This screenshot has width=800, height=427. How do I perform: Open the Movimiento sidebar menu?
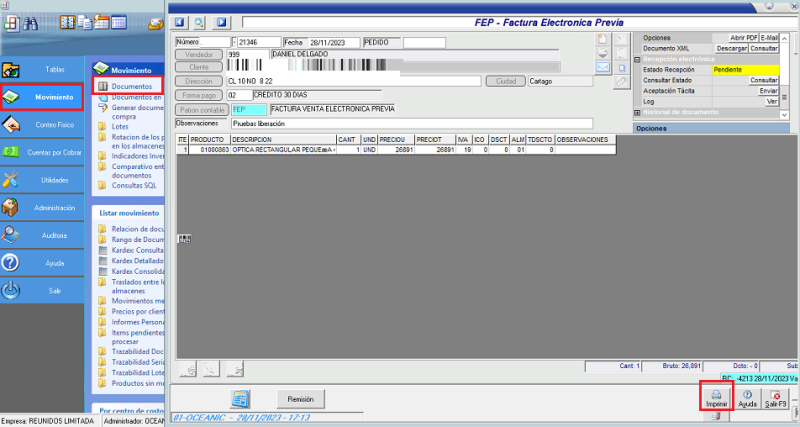[x=42, y=97]
